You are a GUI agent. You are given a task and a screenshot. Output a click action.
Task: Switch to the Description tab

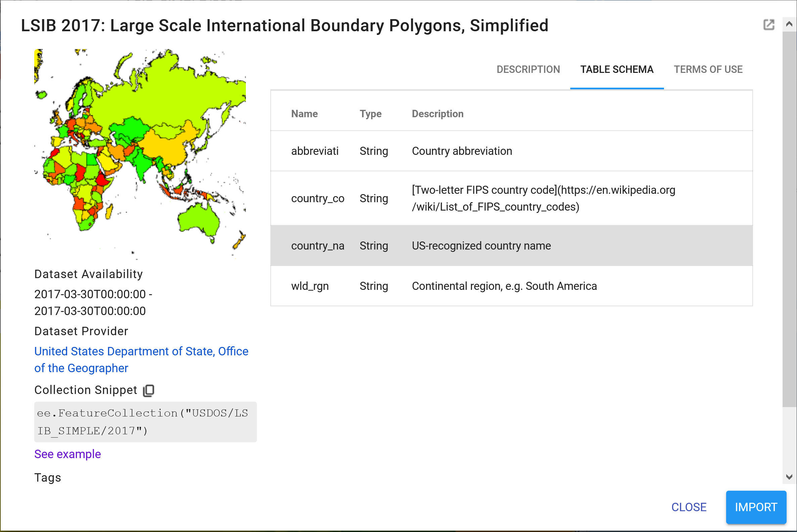pyautogui.click(x=528, y=70)
